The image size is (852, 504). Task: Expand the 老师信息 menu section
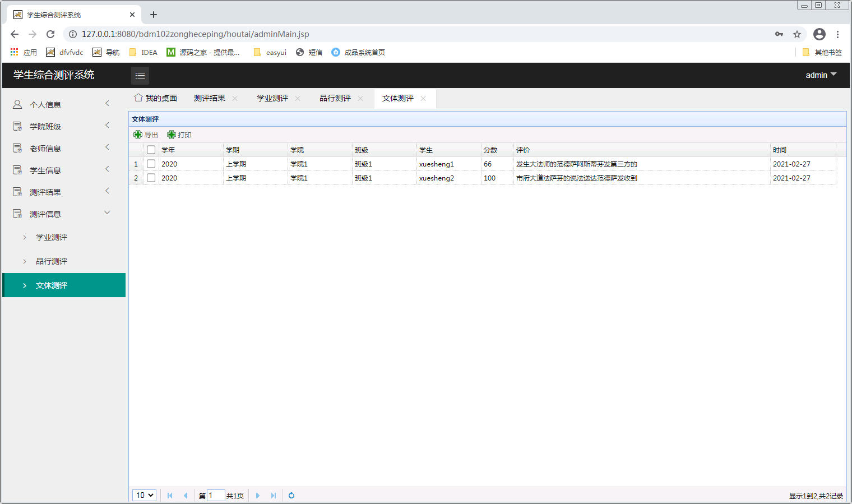point(107,147)
